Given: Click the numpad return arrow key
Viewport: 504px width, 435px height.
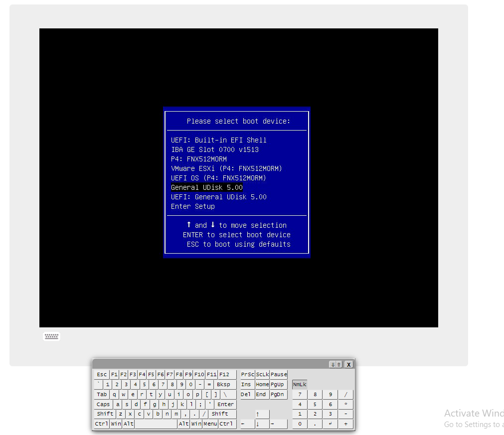Looking at the screenshot, I should click(330, 424).
